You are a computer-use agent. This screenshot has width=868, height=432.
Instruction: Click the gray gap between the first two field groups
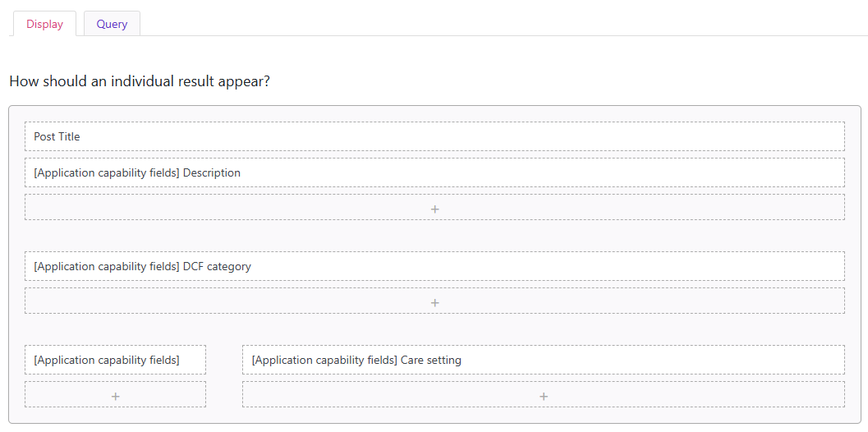tap(434, 236)
